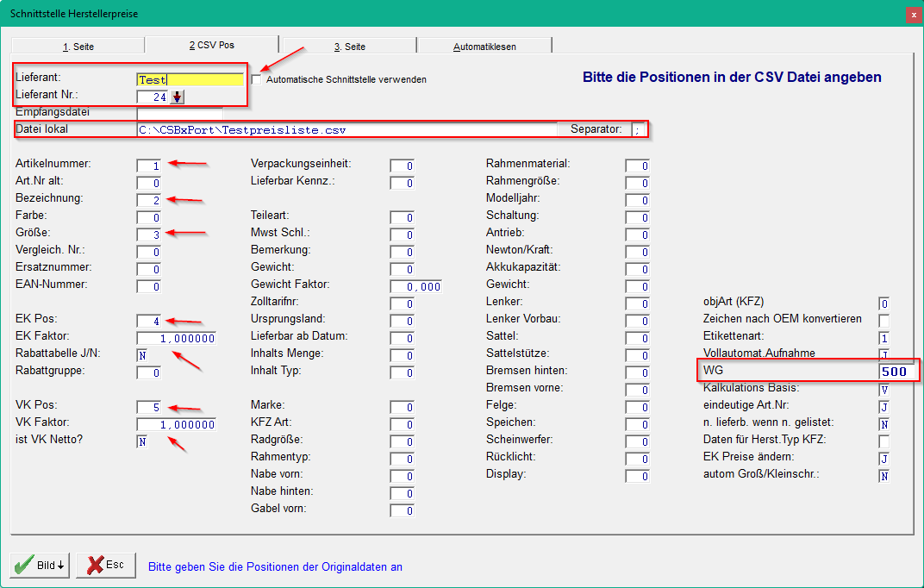Click the green checkmark Bild button
This screenshot has height=588, width=924.
pos(40,565)
